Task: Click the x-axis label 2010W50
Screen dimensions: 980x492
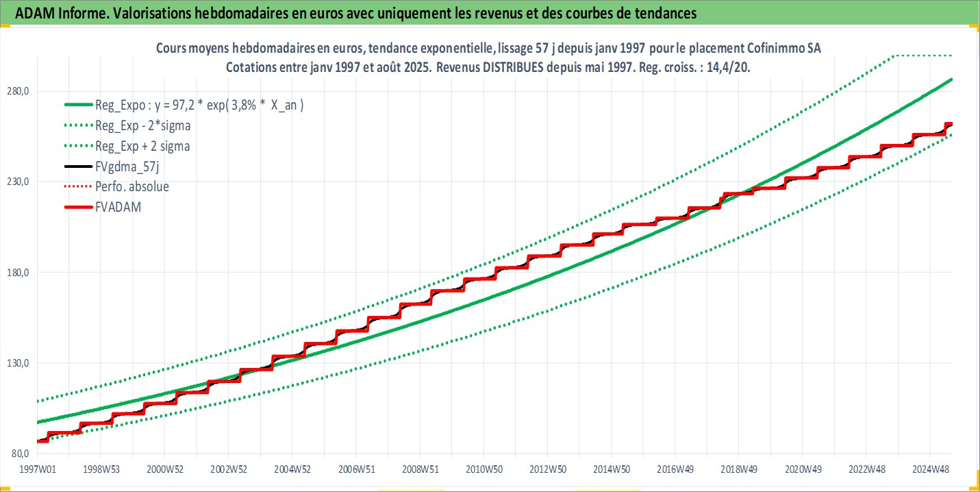Action: coord(483,469)
